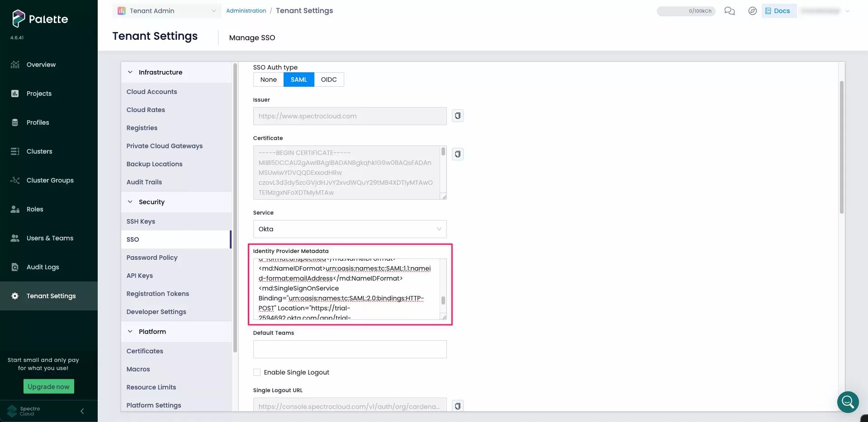Copy the Certificate with the copy icon
868x422 pixels.
(457, 154)
